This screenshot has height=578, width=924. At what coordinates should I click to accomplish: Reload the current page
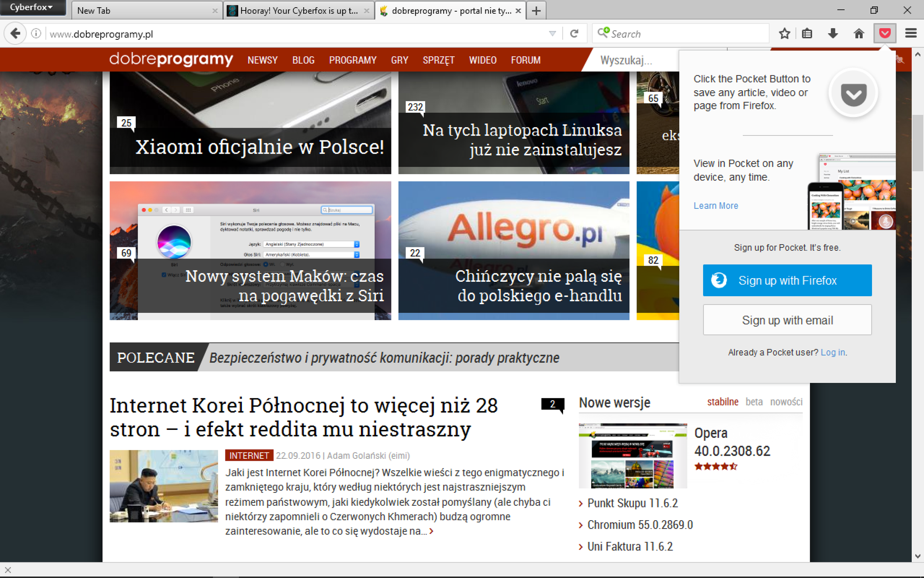pos(574,34)
